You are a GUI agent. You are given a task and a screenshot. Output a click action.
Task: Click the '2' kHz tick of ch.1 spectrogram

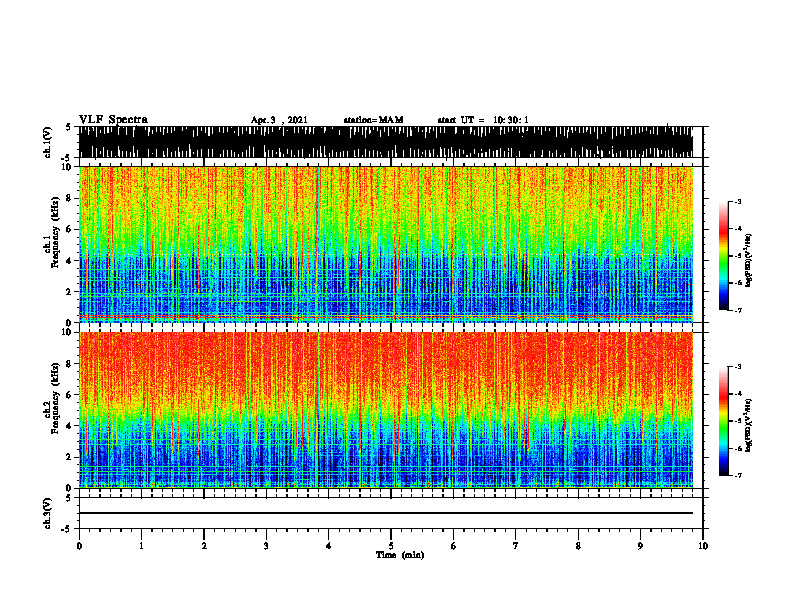[x=69, y=291]
